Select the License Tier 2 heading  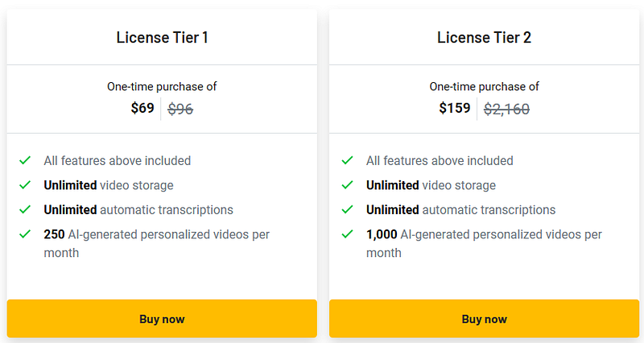pyautogui.click(x=484, y=37)
